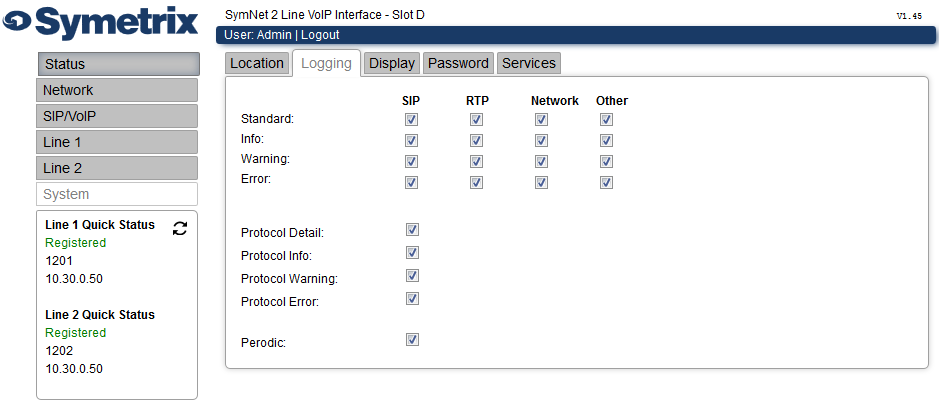Click extension number 1202
The height and width of the screenshot is (406, 939).
59,351
